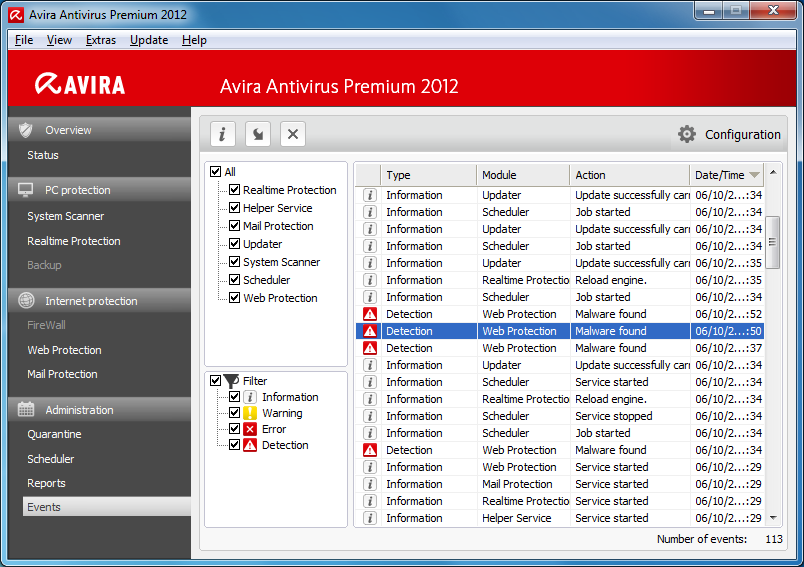
Task: Open Reports in sidebar
Action: (46, 483)
